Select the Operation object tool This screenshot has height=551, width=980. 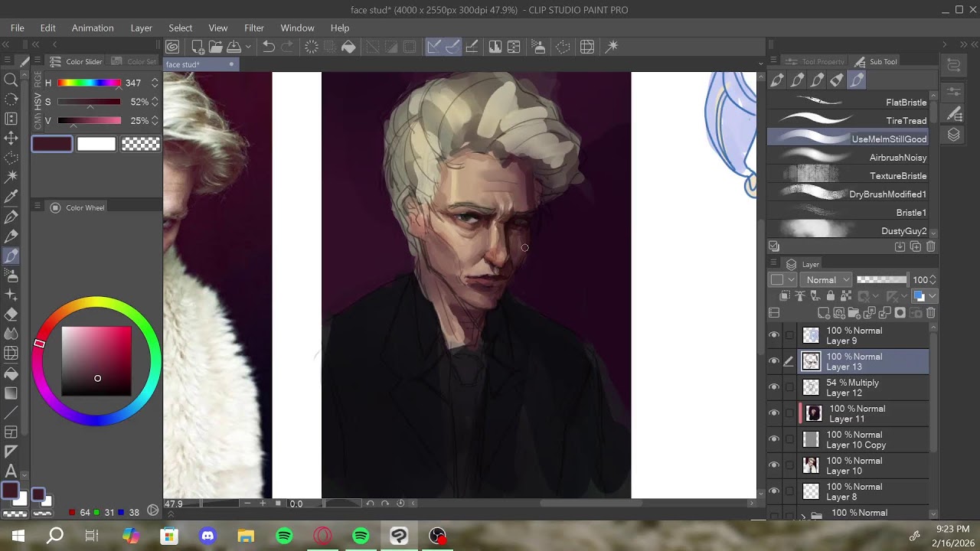[x=11, y=119]
